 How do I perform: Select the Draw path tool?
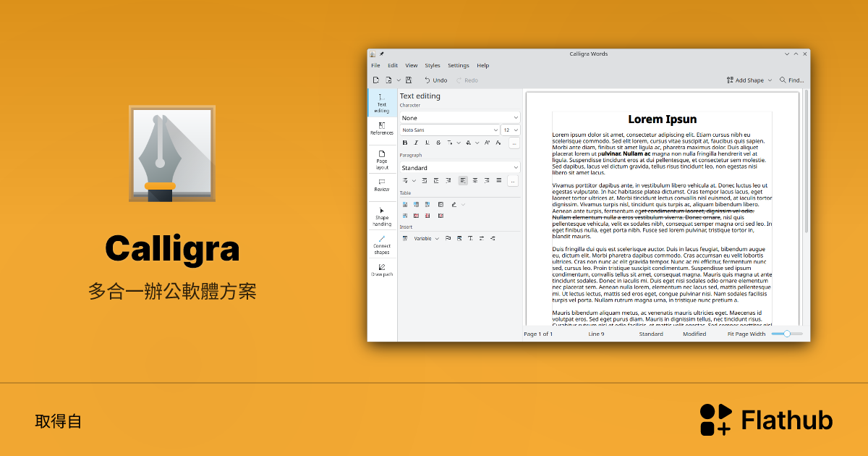click(x=382, y=270)
